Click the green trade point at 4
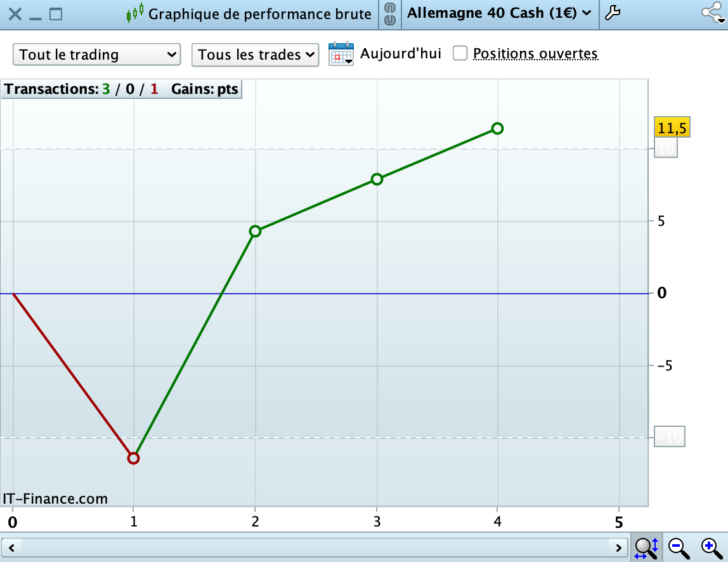 (x=497, y=129)
